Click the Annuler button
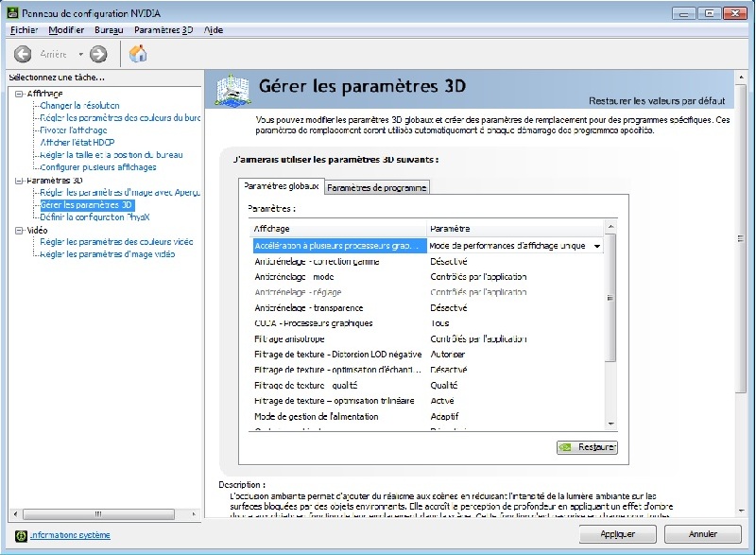 (x=702, y=534)
